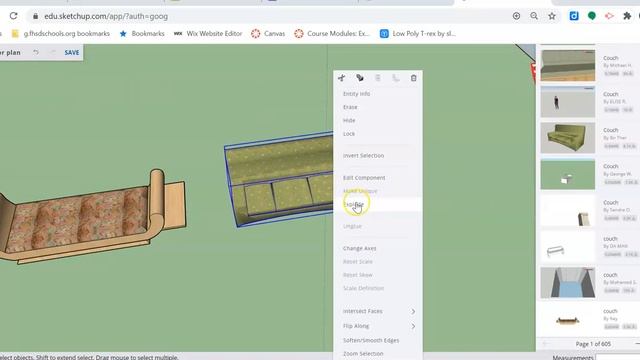Viewport: 640px width, 360px height.
Task: Open the Low Poly T-rex bookmark
Action: pos(418,33)
